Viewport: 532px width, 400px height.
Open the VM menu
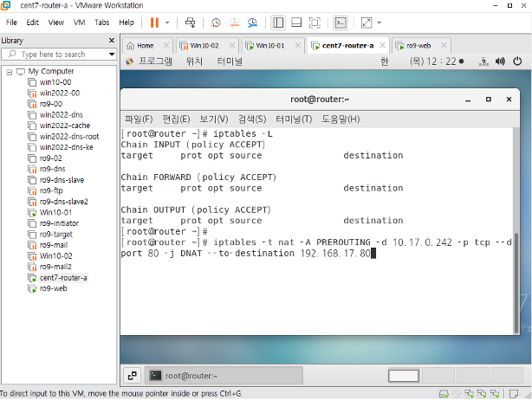(79, 23)
